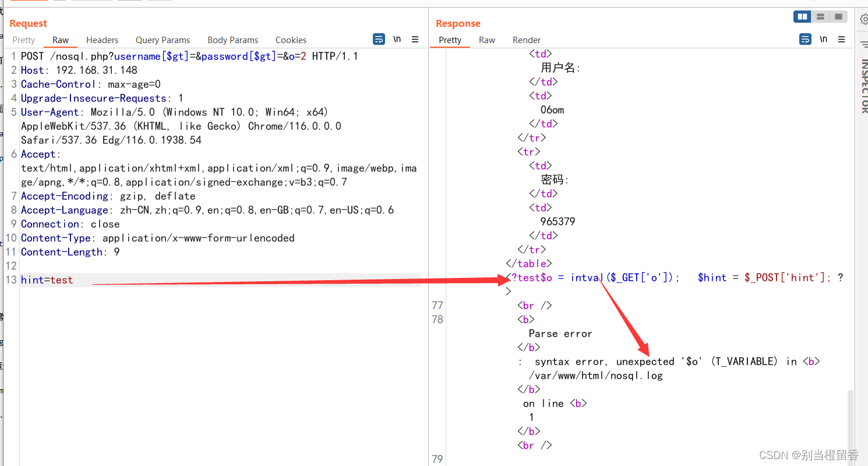Image resolution: width=868 pixels, height=466 pixels.
Task: Switch Response to Raw tab
Action: point(487,40)
